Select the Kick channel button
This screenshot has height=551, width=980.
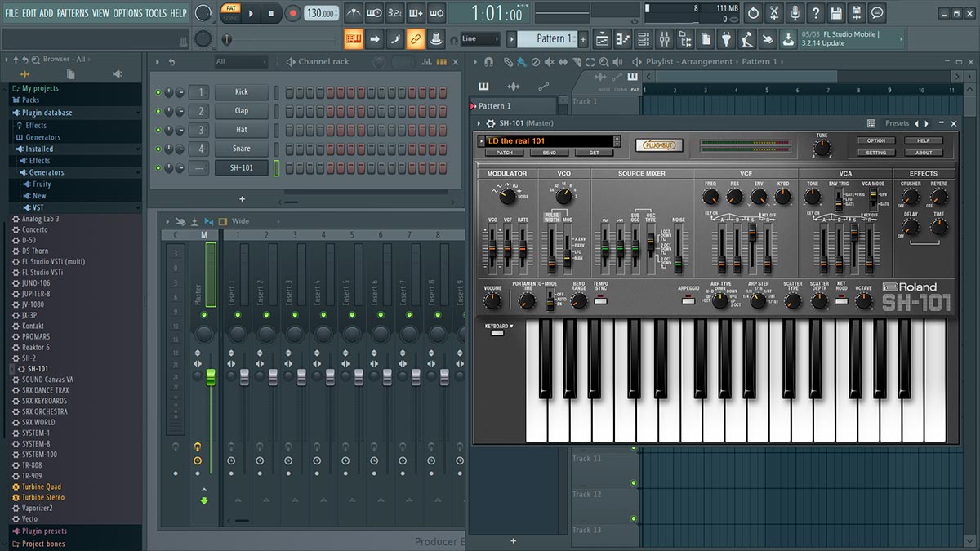tap(242, 92)
